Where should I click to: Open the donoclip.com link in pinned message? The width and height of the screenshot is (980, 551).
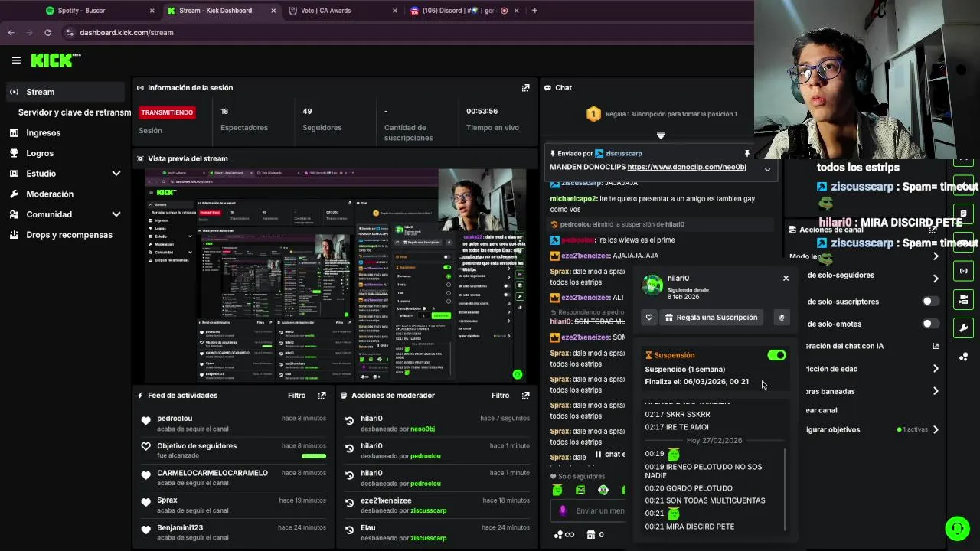(x=687, y=167)
